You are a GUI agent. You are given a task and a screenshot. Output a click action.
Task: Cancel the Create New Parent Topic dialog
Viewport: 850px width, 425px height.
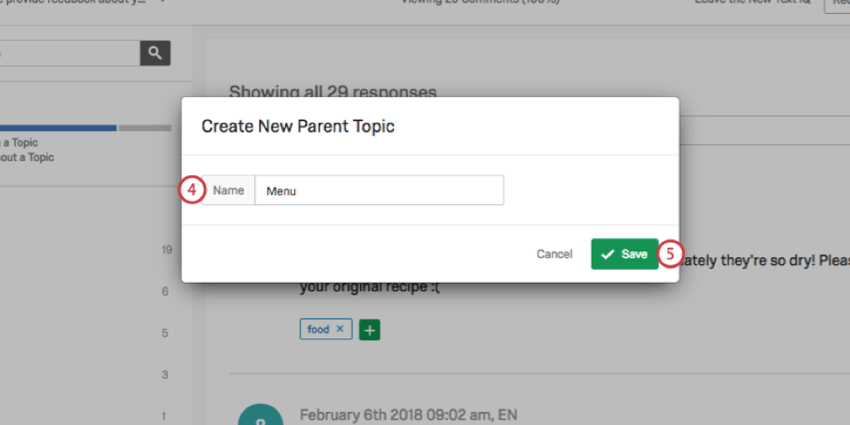click(x=554, y=254)
